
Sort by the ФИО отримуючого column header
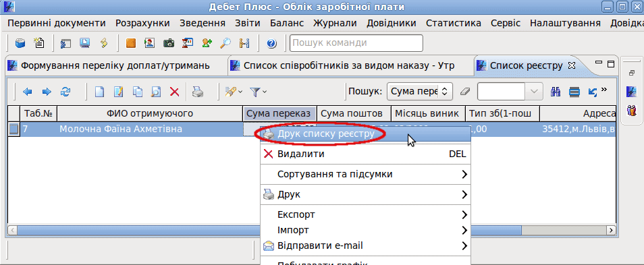tap(150, 114)
